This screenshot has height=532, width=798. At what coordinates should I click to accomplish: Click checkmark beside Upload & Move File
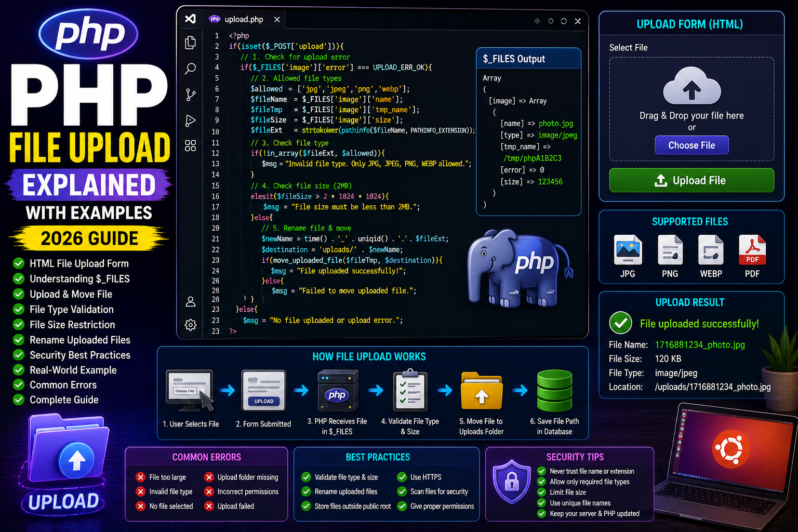(19, 294)
